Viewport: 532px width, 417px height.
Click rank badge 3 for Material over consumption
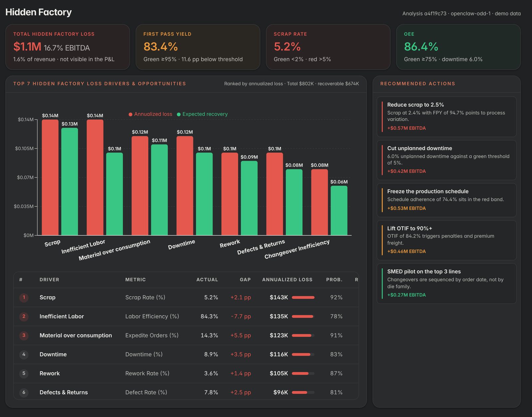[x=24, y=335]
